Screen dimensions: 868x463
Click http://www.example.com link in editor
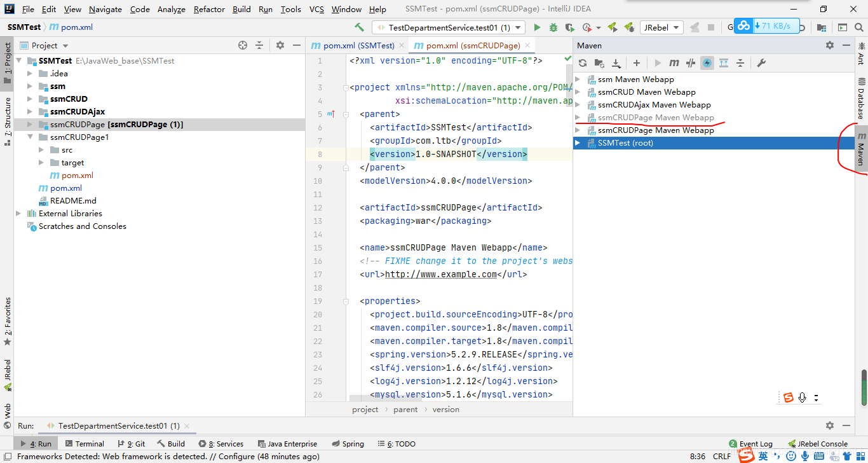tap(441, 275)
